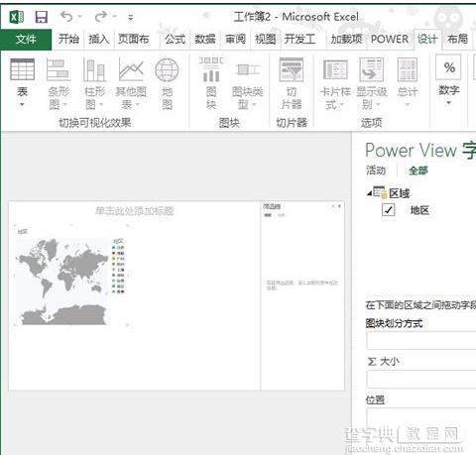Switch to the 开发工 ribbon tab
The height and width of the screenshot is (455, 476).
299,40
